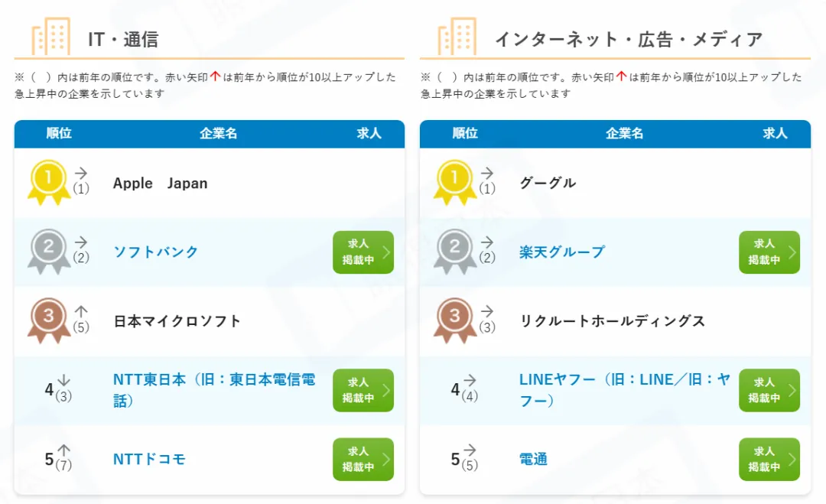This screenshot has width=826, height=504.
Task: Click the silver medal icon for ソフトバンク
Action: (x=48, y=251)
